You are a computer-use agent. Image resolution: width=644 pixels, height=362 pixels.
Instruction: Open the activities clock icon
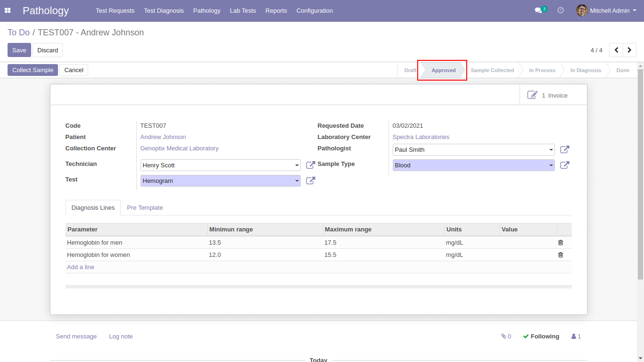(561, 10)
